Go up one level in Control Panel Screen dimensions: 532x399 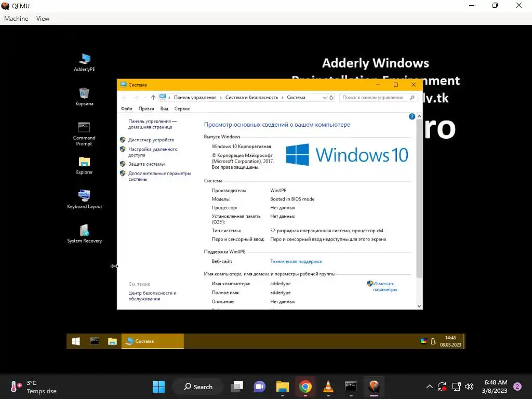[153, 97]
